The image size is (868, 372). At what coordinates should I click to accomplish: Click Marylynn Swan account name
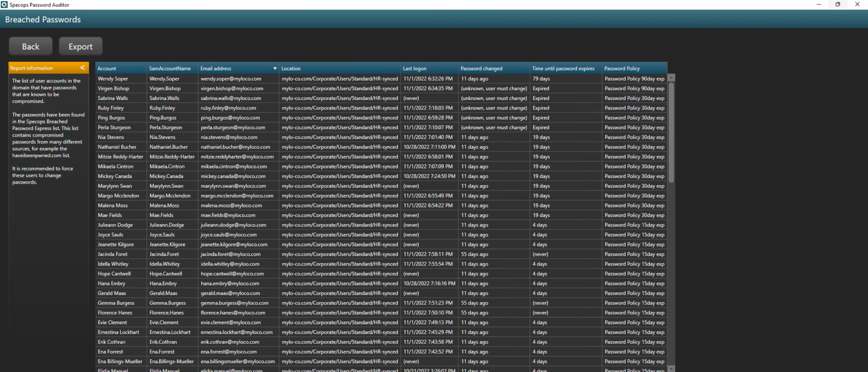[115, 186]
